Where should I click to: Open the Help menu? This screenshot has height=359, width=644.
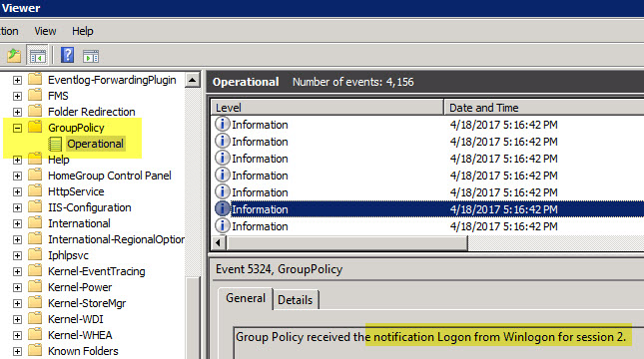pyautogui.click(x=83, y=31)
